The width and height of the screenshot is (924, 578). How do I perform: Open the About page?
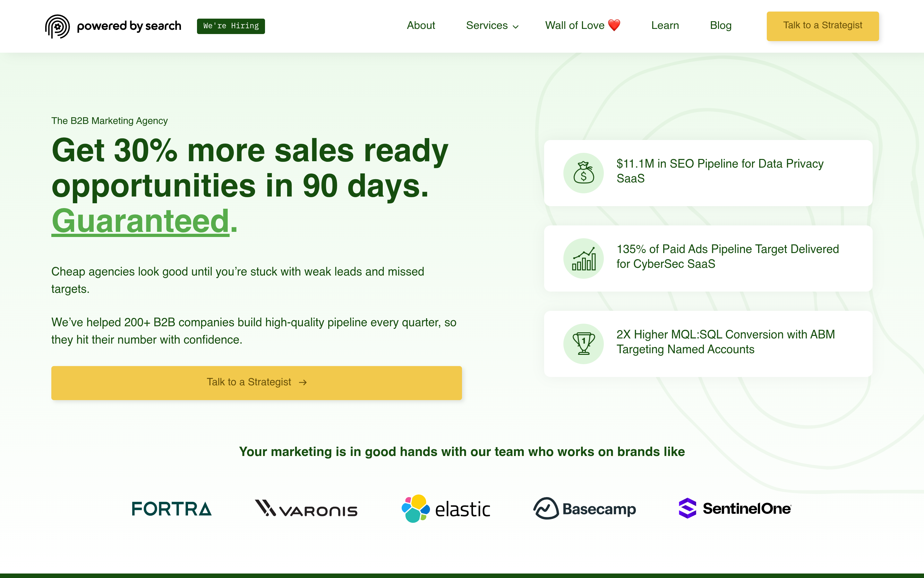click(421, 25)
